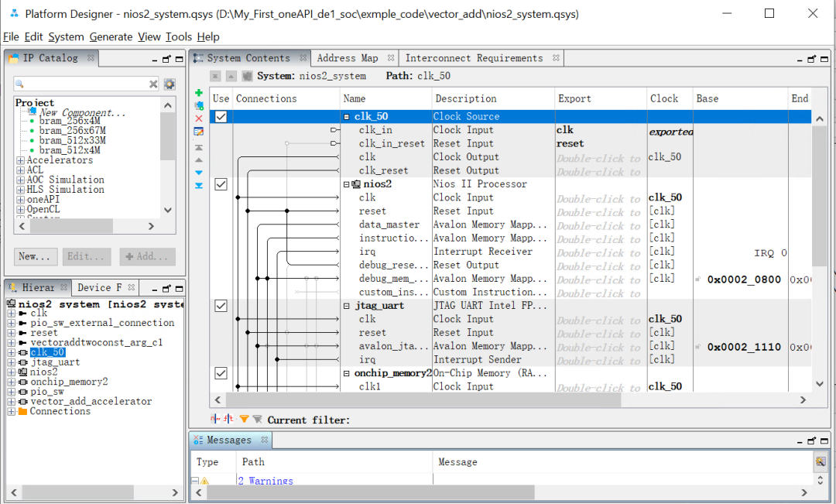Select onchip_memory2 in Hierarchy tree
Screen dimensions: 836x504
69,382
